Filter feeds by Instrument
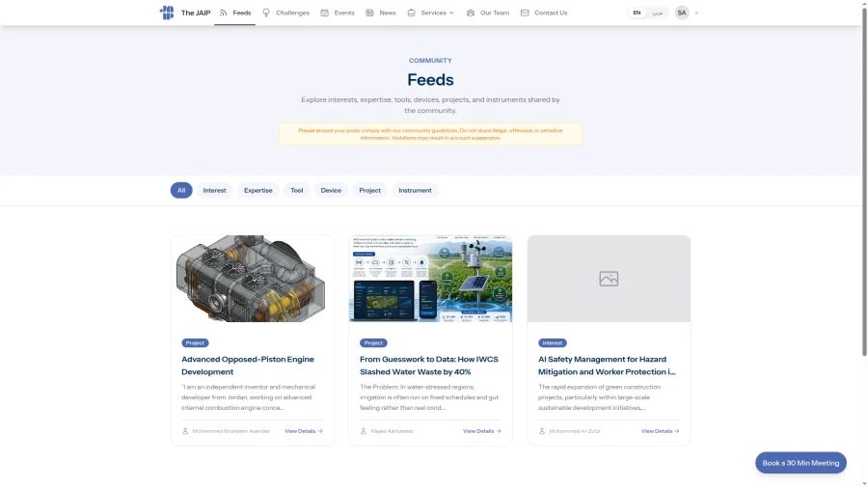 click(x=415, y=190)
